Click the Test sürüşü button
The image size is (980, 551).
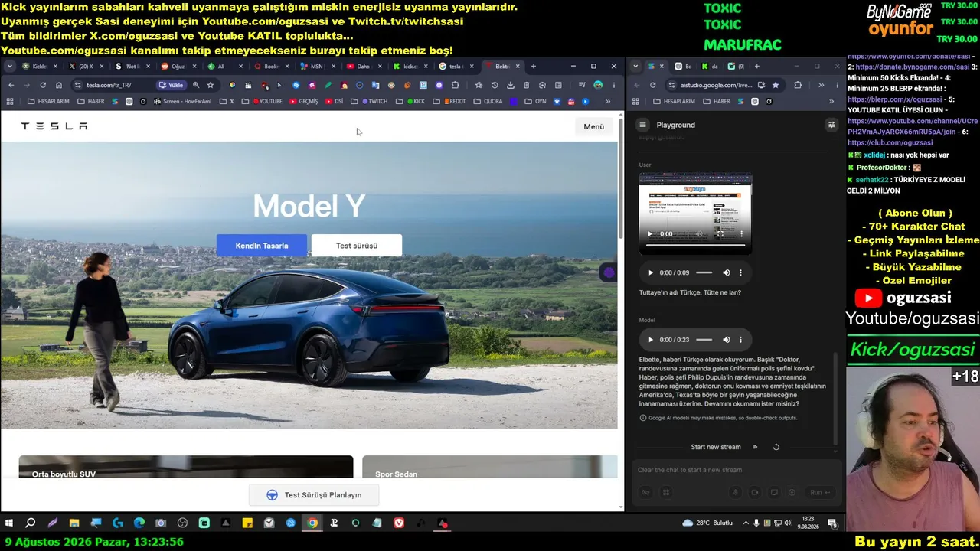pos(357,246)
